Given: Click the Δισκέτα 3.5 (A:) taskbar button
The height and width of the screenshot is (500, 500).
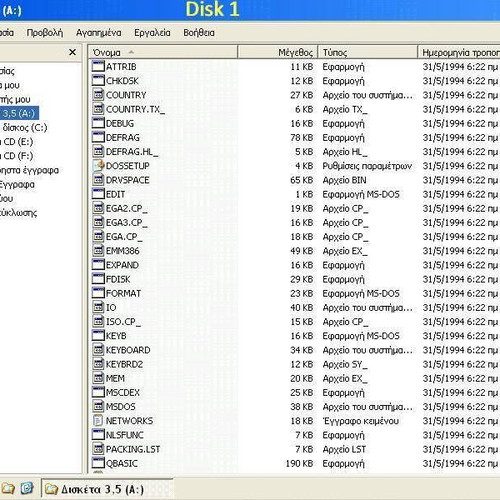Looking at the screenshot, I should pyautogui.click(x=108, y=489).
